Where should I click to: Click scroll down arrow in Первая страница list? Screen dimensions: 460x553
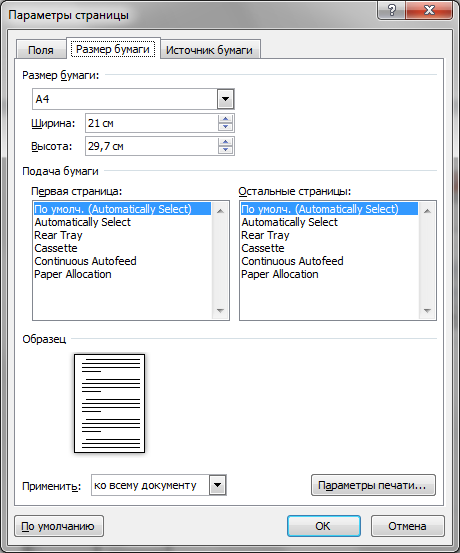pos(220,310)
